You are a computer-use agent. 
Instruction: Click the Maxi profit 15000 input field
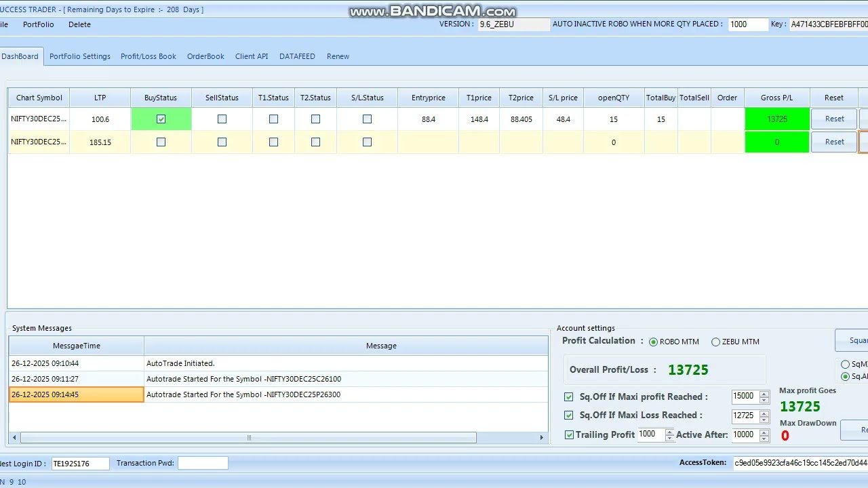pos(745,396)
